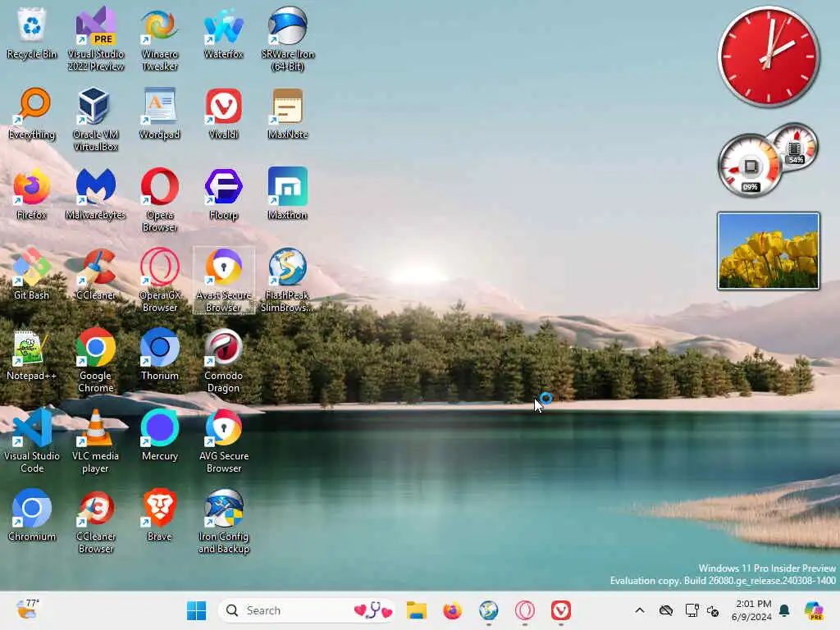The width and height of the screenshot is (840, 630).
Task: Click the muted volume tray icon
Action: point(713,610)
